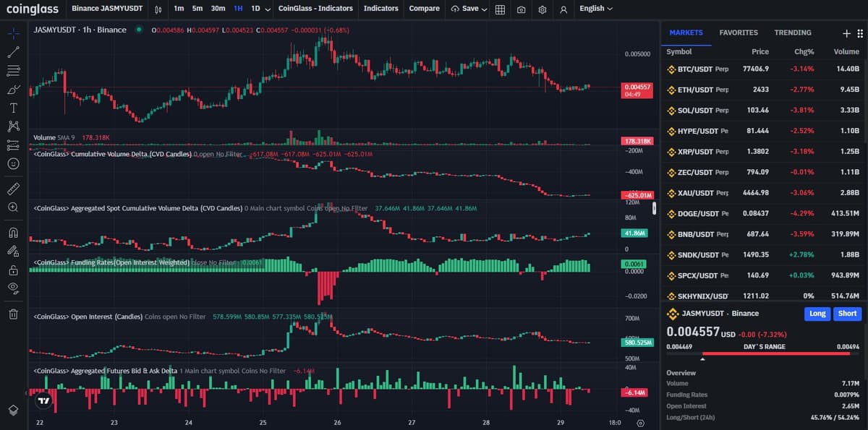868x430 pixels.
Task: Click the plus icon in markets panel
Action: pos(846,33)
